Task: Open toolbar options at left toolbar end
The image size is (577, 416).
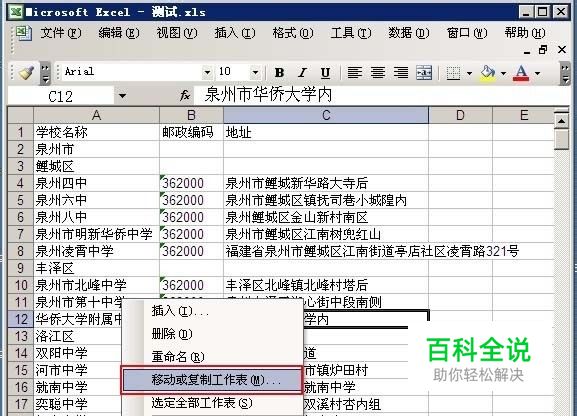Action: (45, 73)
